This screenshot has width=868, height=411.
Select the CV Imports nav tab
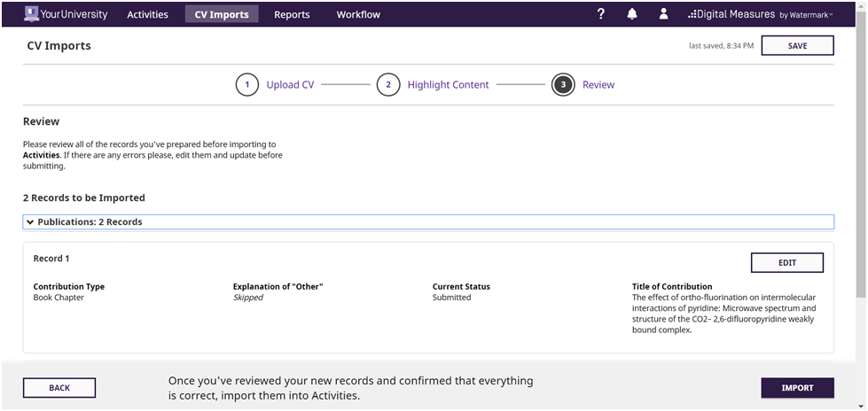222,14
